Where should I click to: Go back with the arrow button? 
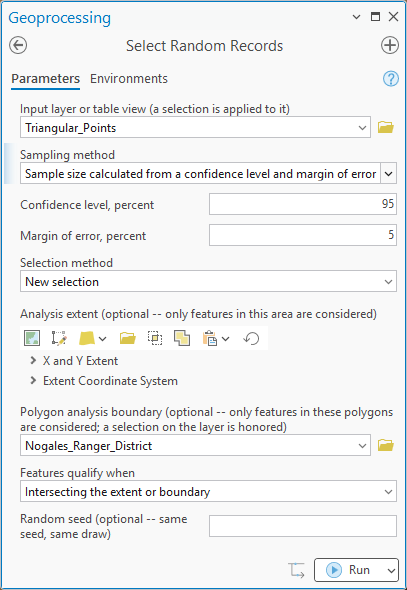pyautogui.click(x=18, y=46)
